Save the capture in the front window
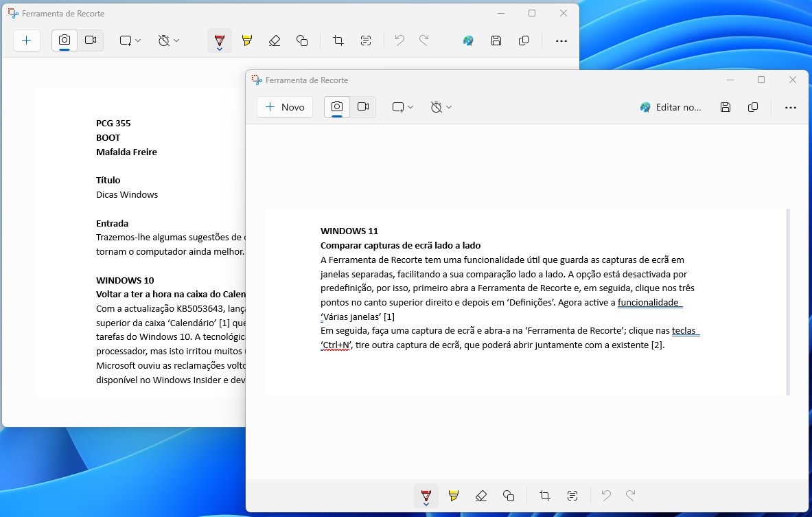 (726, 107)
